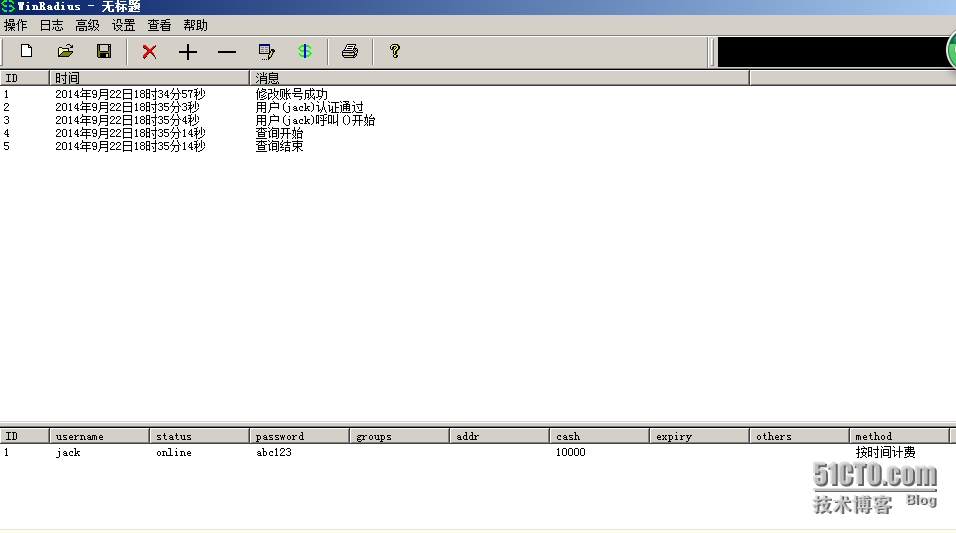
Task: Click timestamp 2014年9月22日18时35分3秒
Action: 127,107
